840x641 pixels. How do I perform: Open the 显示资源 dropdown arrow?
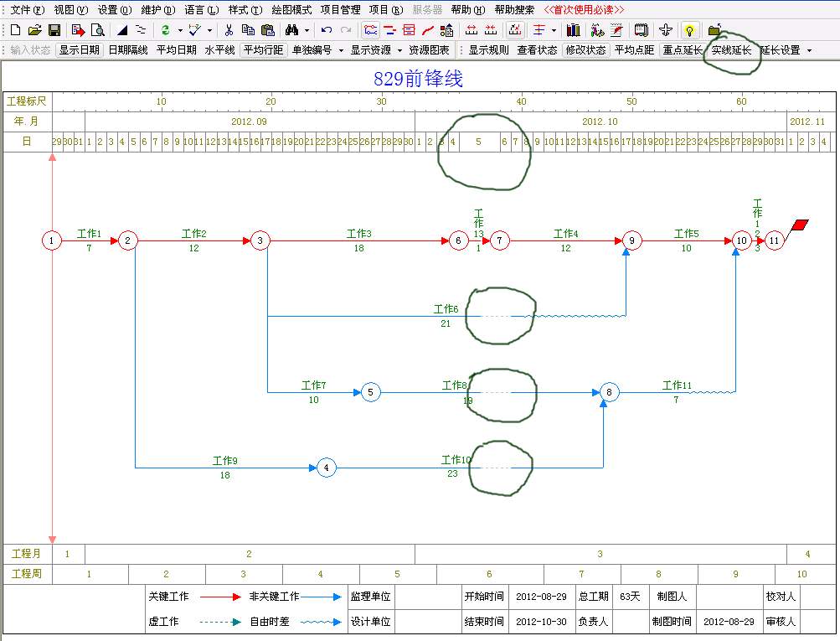point(399,51)
